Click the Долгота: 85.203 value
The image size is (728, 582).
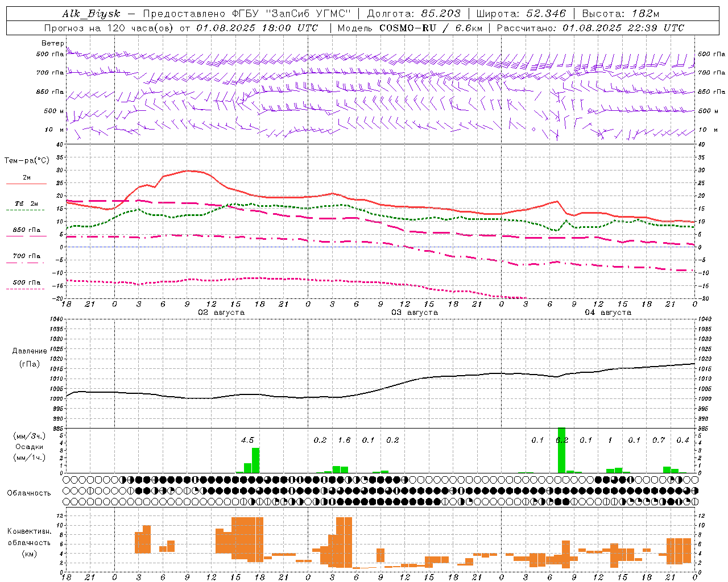(x=414, y=14)
